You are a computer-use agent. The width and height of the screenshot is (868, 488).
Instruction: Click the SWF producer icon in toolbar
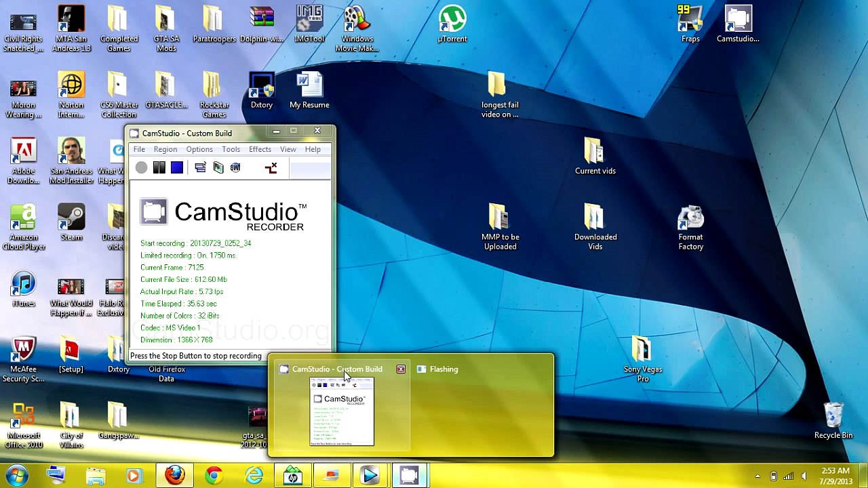click(x=235, y=168)
